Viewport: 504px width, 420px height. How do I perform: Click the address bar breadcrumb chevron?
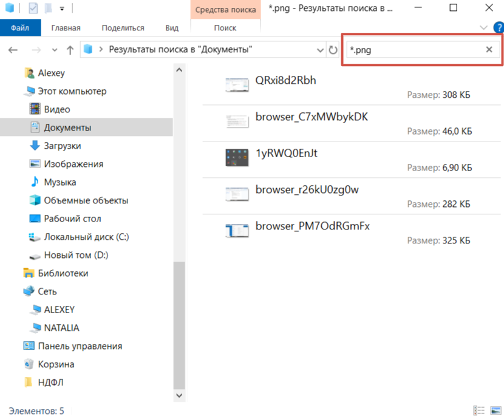101,50
